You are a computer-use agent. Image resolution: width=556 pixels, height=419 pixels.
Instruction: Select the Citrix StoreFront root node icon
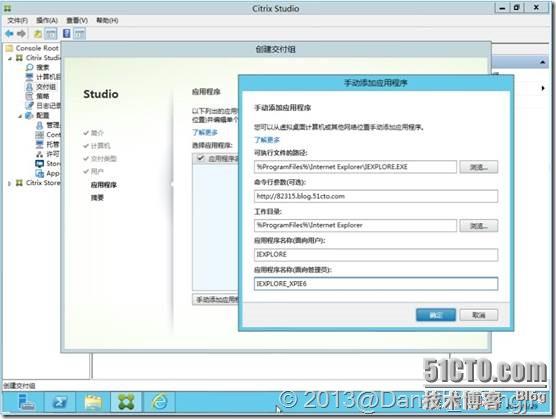(x=20, y=183)
